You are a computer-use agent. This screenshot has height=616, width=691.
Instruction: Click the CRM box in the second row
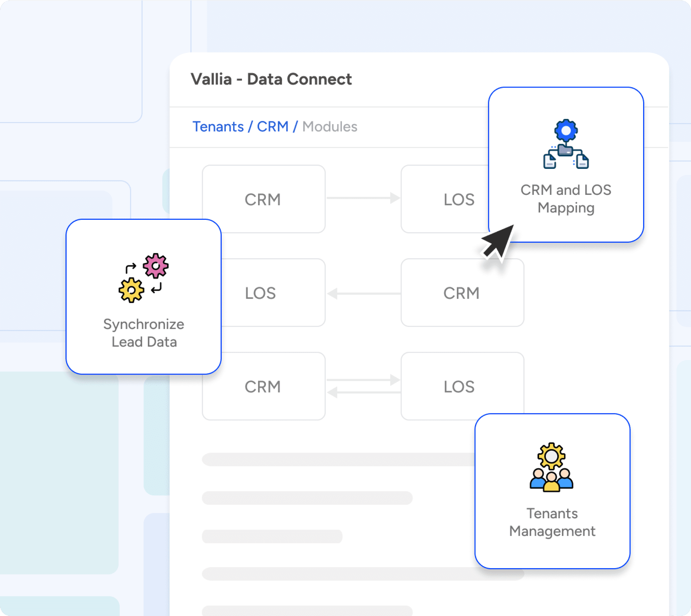click(x=462, y=293)
